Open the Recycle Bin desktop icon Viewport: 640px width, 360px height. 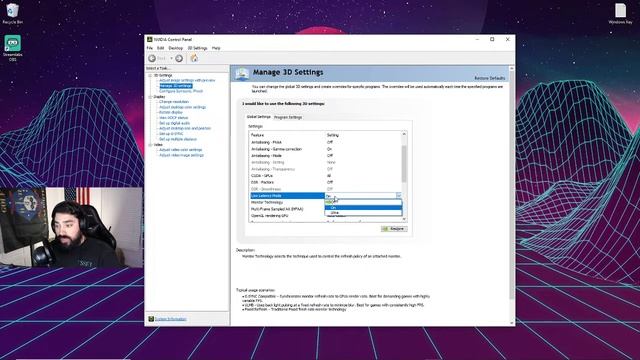tap(12, 13)
